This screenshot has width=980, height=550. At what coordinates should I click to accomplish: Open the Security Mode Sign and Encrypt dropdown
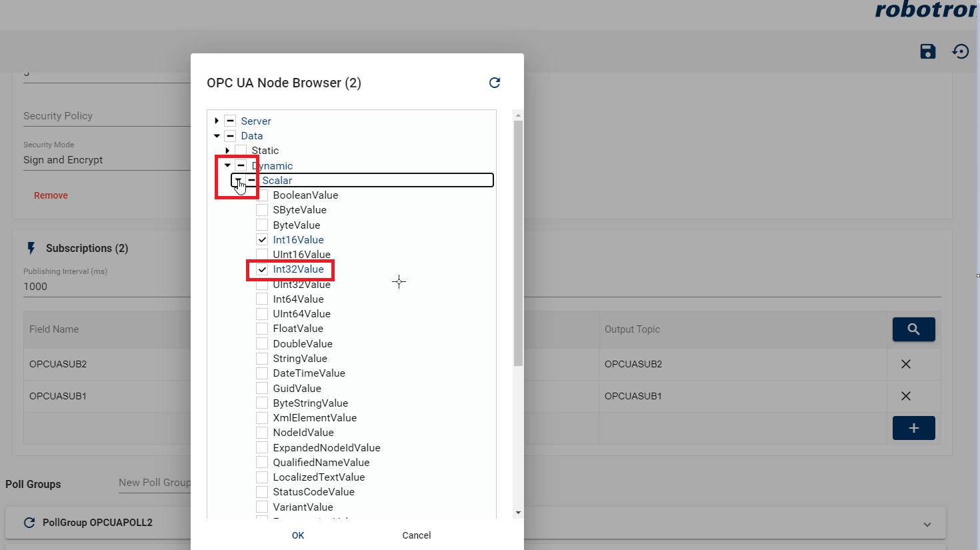click(107, 160)
